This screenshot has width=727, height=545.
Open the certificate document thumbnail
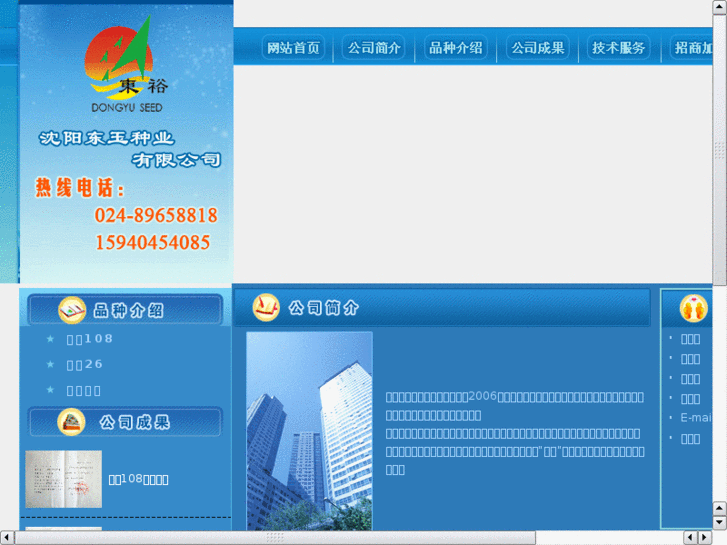(64, 479)
